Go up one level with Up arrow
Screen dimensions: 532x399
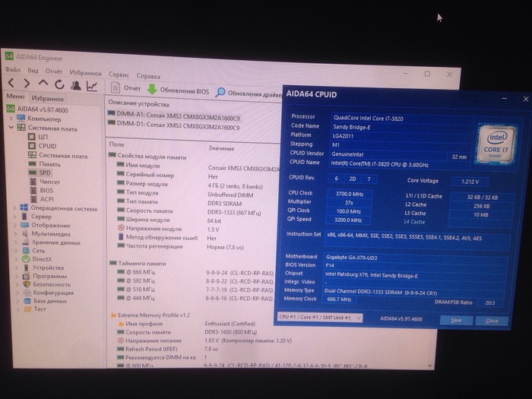(43, 83)
